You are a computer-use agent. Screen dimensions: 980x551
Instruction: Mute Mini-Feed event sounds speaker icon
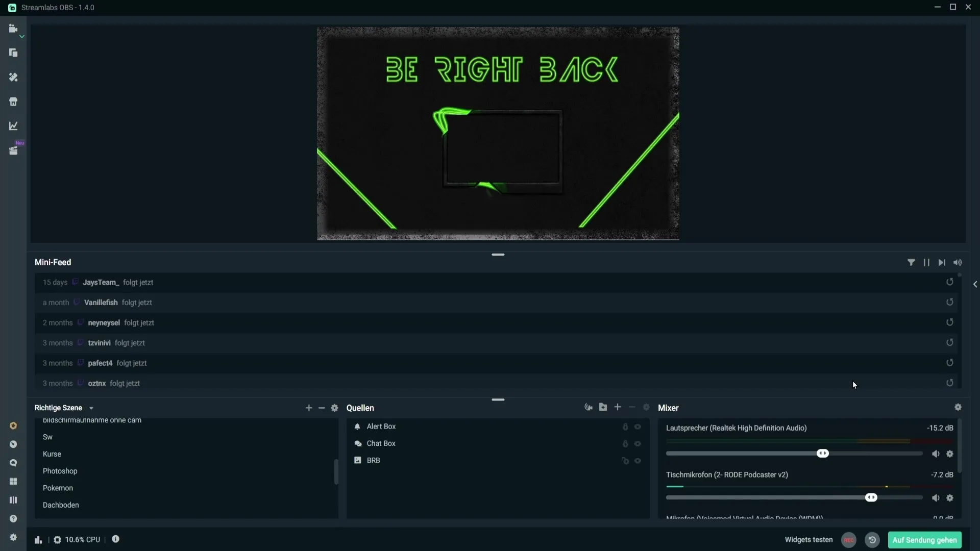[958, 262]
